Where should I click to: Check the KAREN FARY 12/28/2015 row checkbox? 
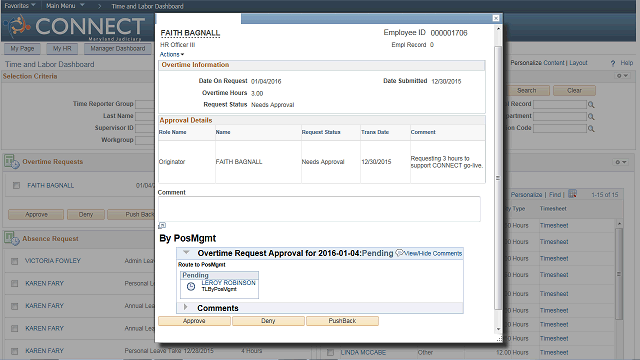15,351
